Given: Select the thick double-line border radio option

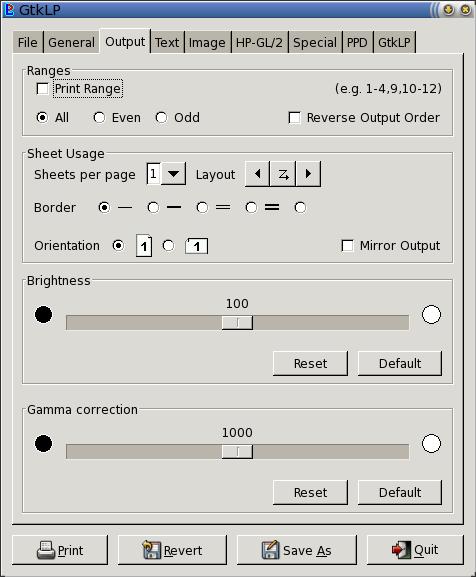Looking at the screenshot, I should (x=251, y=208).
